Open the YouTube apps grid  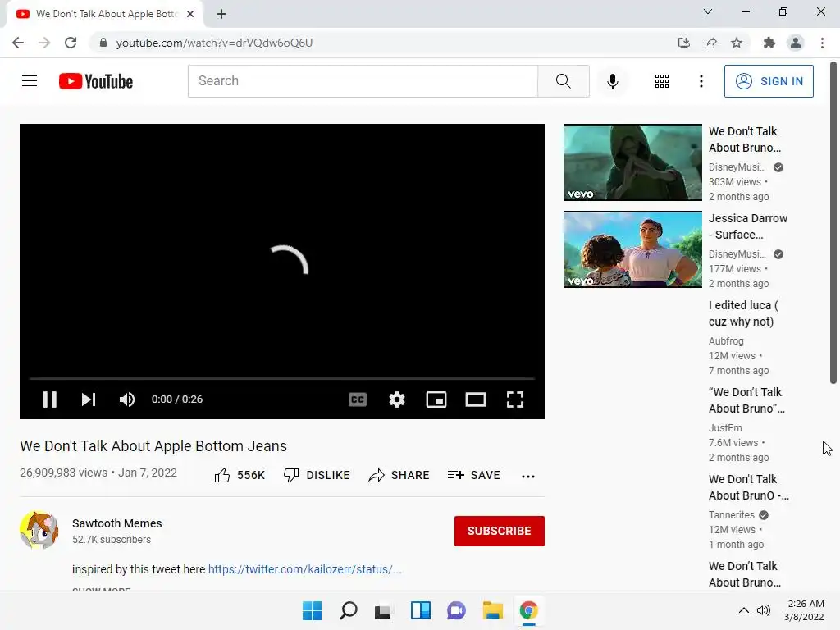pyautogui.click(x=662, y=81)
